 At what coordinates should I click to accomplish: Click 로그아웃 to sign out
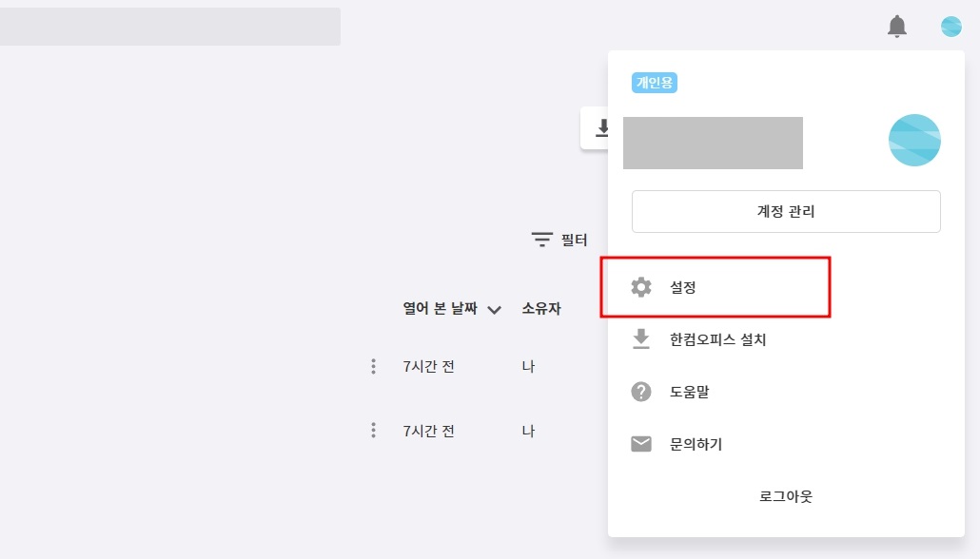click(786, 496)
